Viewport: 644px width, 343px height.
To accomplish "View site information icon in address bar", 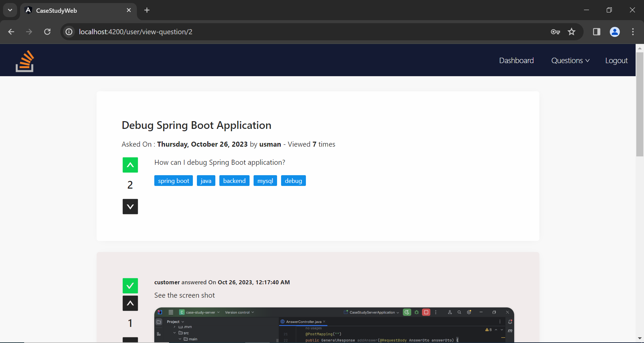I will pos(69,32).
